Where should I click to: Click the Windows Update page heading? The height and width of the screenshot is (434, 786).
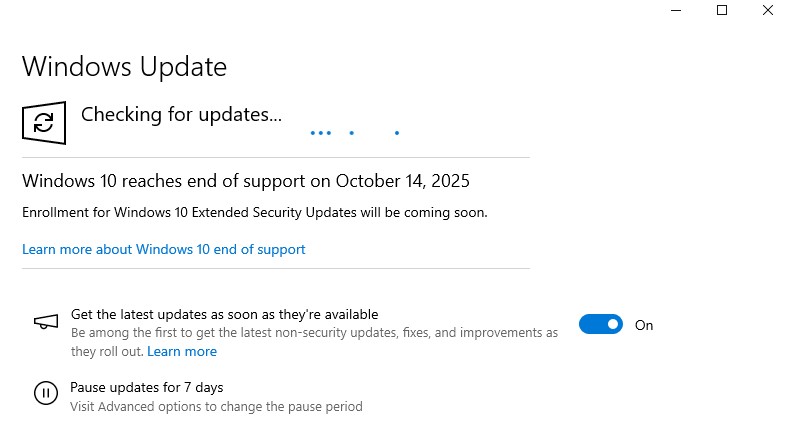click(x=124, y=67)
